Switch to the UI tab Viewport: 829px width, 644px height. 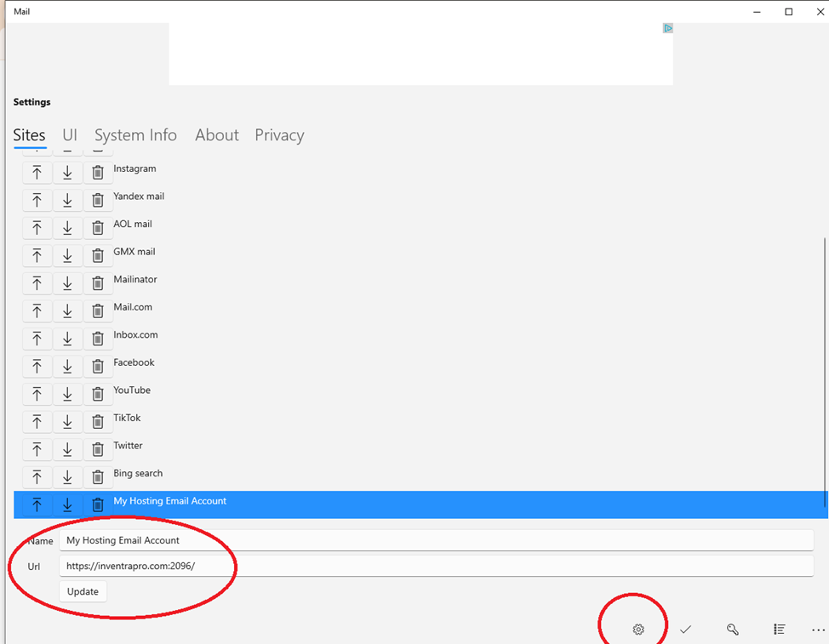(70, 135)
